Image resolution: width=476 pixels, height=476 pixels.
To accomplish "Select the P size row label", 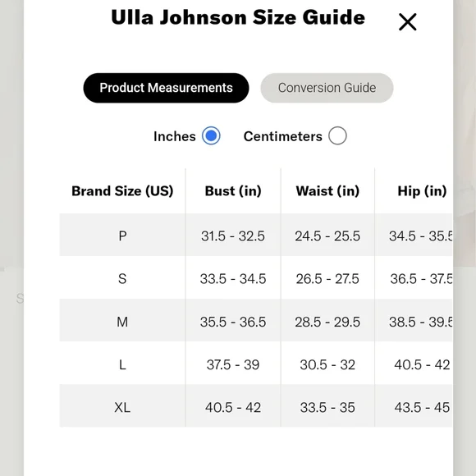I will pos(122,236).
